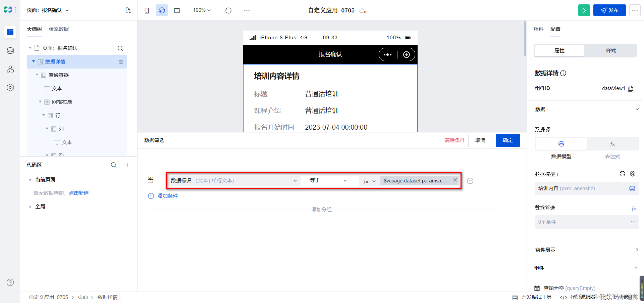Open the 数据标识 field dropdown
The width and height of the screenshot is (644, 303).
point(234,180)
